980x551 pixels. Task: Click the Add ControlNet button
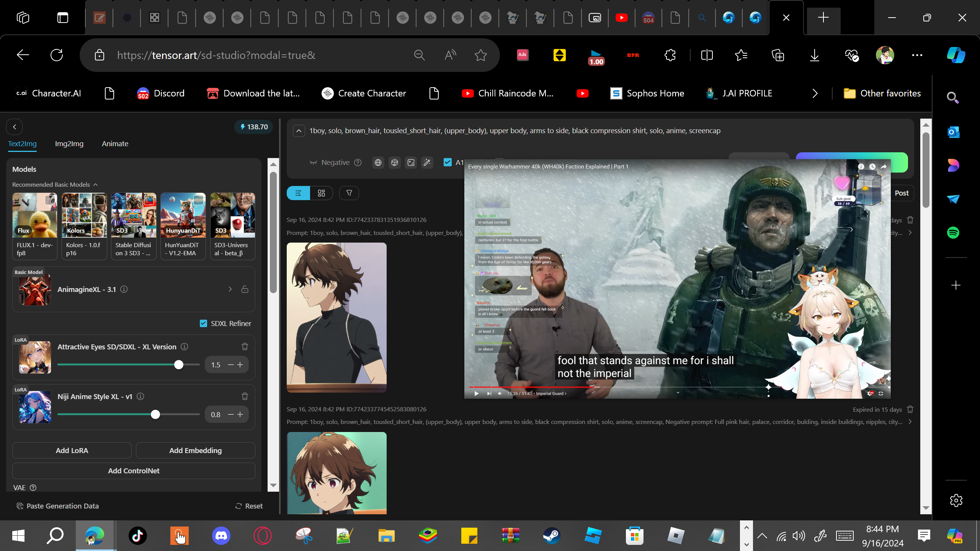coord(134,471)
